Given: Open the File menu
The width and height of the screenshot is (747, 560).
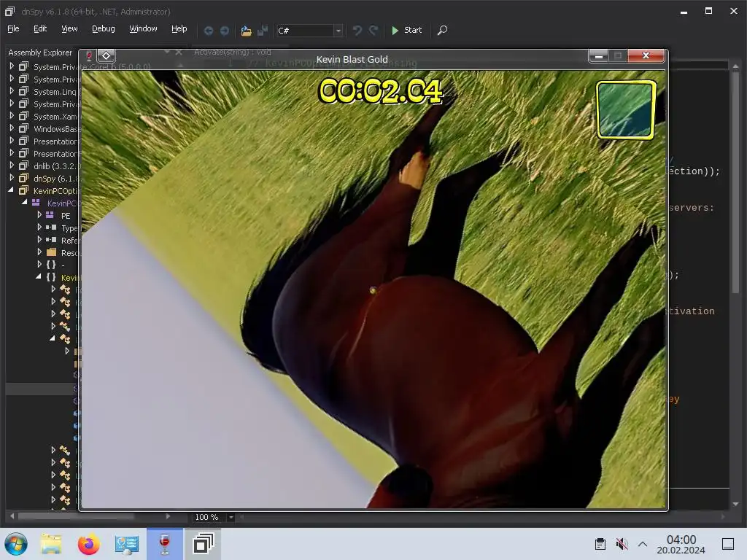Looking at the screenshot, I should (x=13, y=29).
